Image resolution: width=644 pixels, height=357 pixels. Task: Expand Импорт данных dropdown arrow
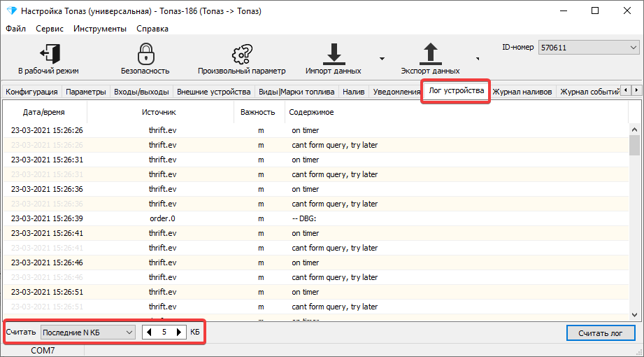coord(382,59)
